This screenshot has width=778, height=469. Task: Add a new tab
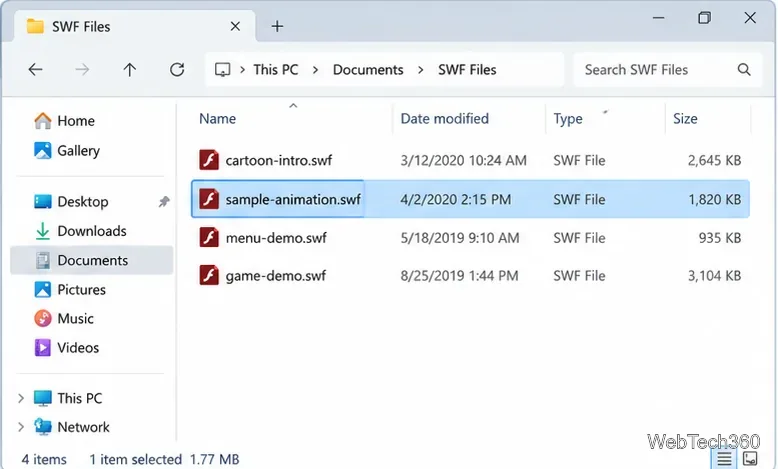(277, 26)
